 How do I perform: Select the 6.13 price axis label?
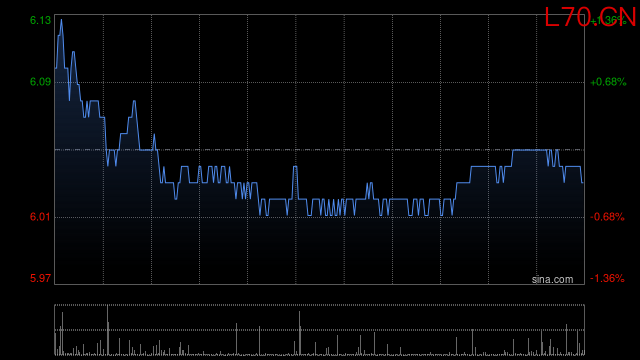point(40,20)
